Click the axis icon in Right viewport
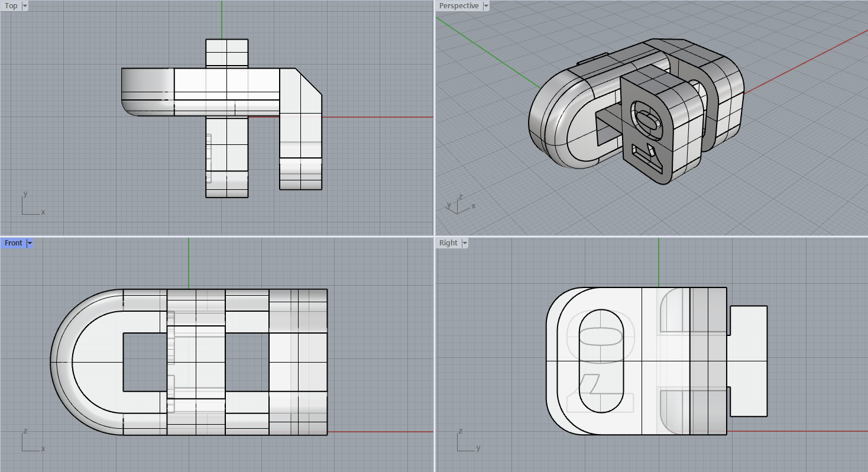Screen dimensions: 868x472 468,439
